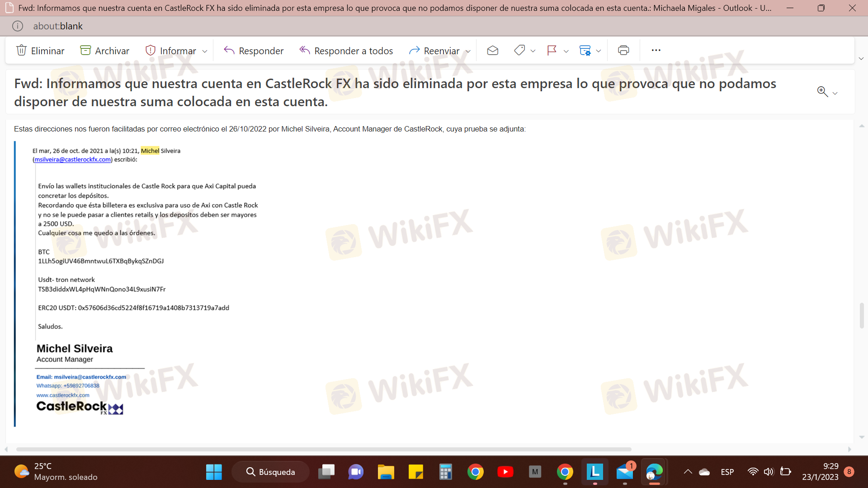This screenshot has height=488, width=868.
Task: Open File Explorer from taskbar
Action: pyautogui.click(x=386, y=472)
